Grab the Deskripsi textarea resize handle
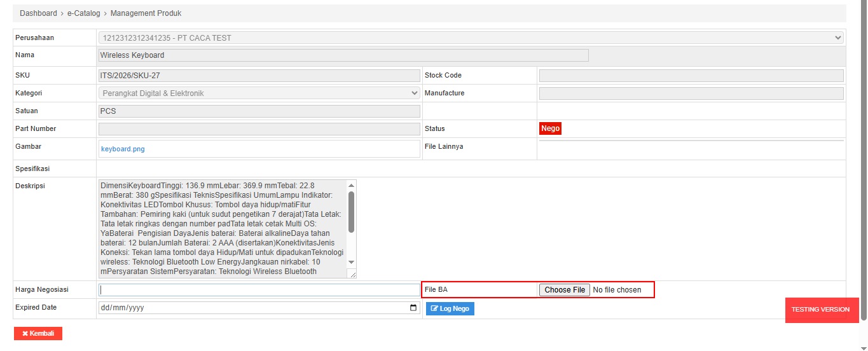 pyautogui.click(x=352, y=274)
